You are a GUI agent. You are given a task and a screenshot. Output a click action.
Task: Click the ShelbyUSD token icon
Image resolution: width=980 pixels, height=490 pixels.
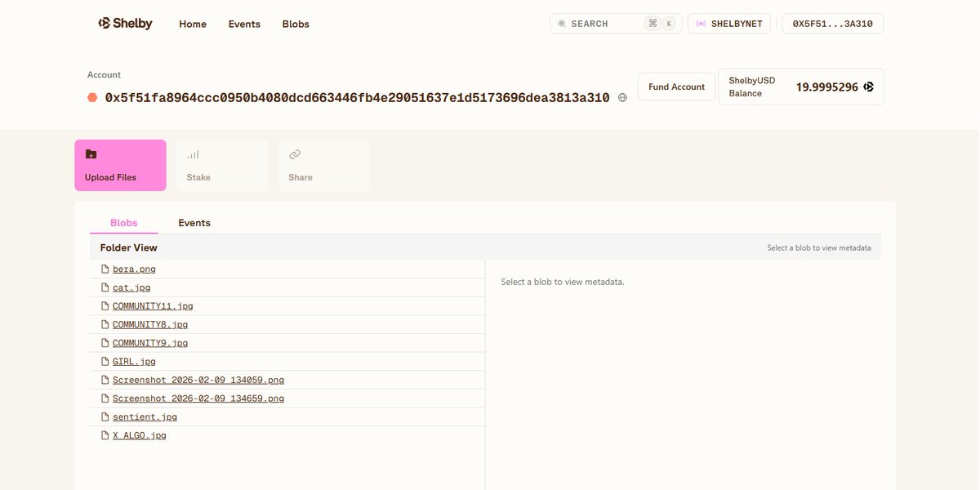pos(868,87)
